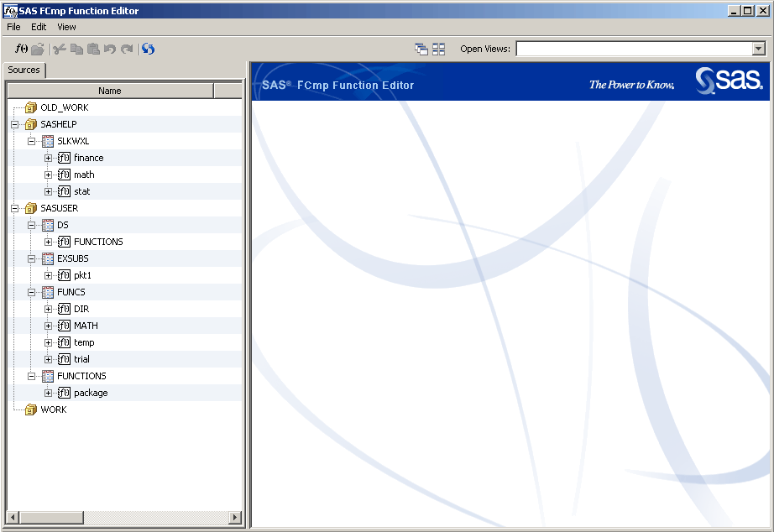The width and height of the screenshot is (774, 532).
Task: Redo using the redo arrow icon
Action: [127, 49]
